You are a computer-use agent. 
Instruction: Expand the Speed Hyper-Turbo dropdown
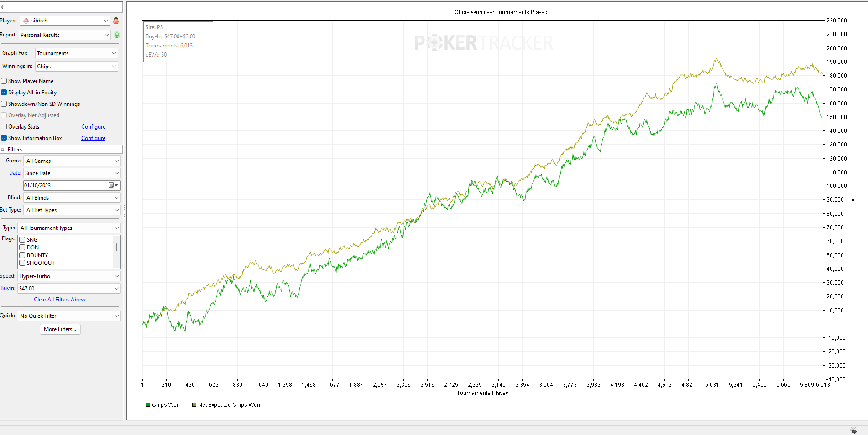tap(69, 276)
